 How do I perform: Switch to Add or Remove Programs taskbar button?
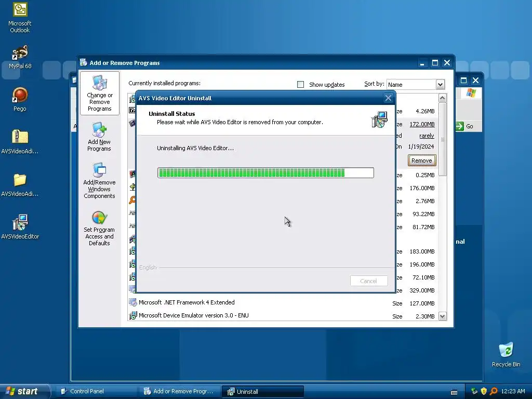coord(179,391)
